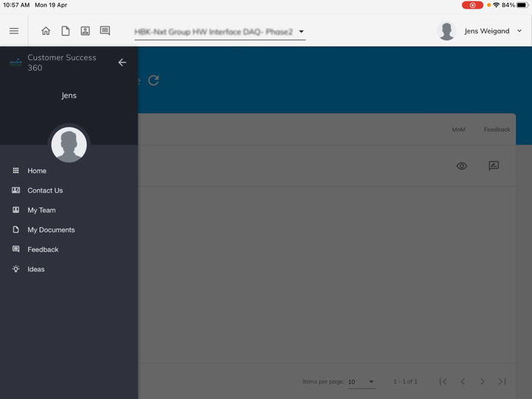Open feedback chat icon in top toolbar
The image size is (532, 399).
[x=105, y=31]
